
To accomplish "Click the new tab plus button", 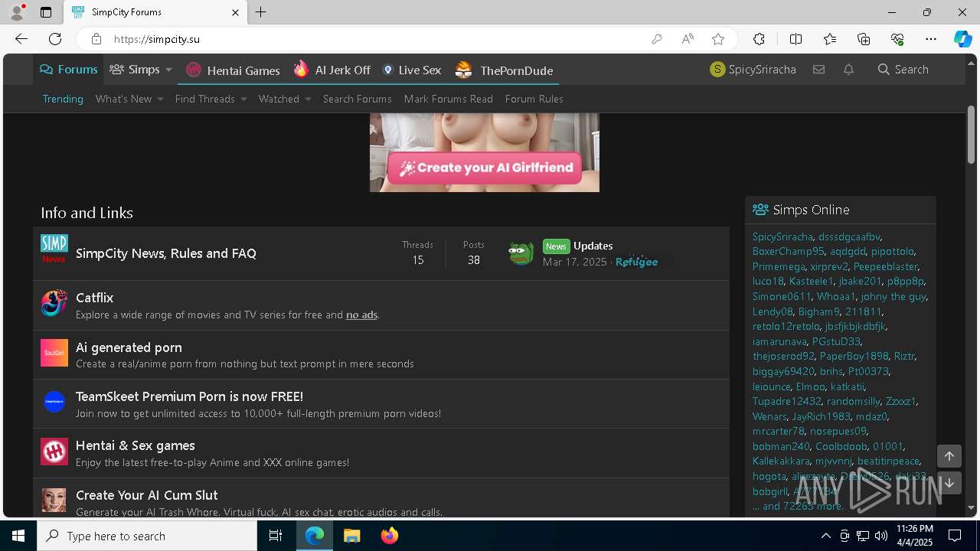I will pyautogui.click(x=260, y=12).
